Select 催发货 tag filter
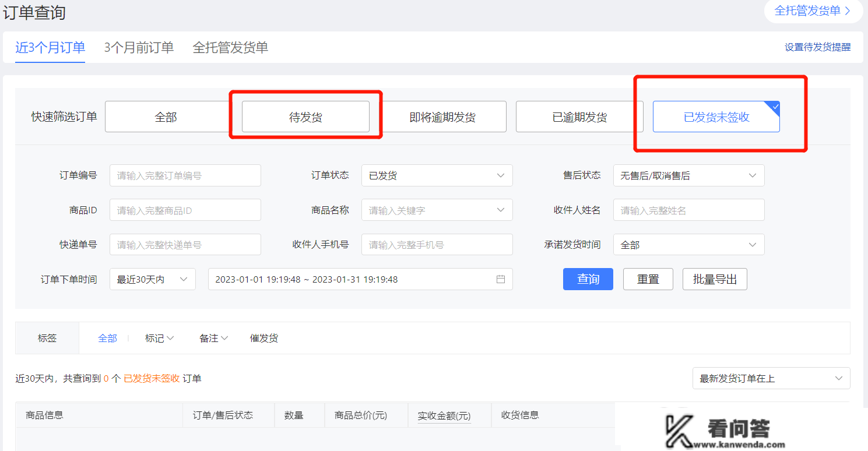Screen dimensions: 868x451 (264, 338)
